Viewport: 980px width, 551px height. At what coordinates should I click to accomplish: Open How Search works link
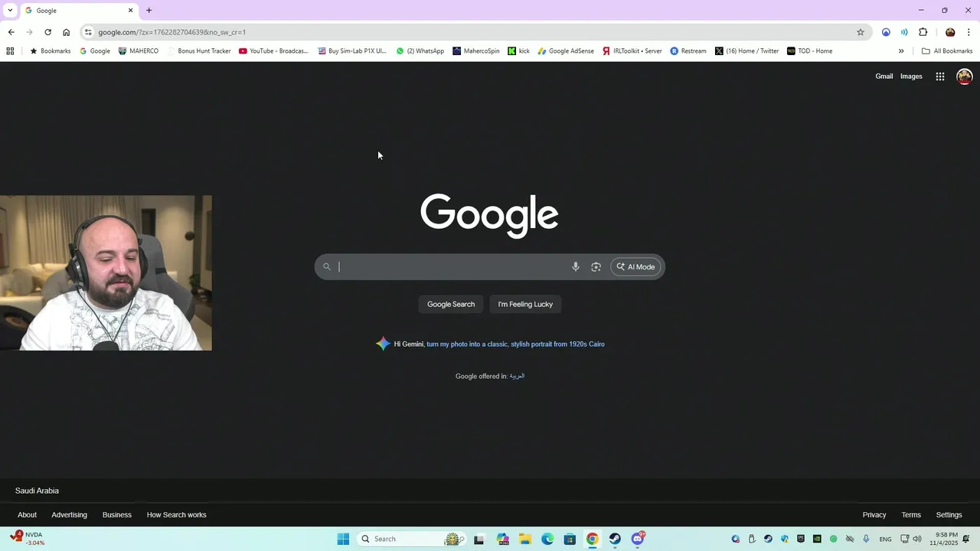pos(177,515)
